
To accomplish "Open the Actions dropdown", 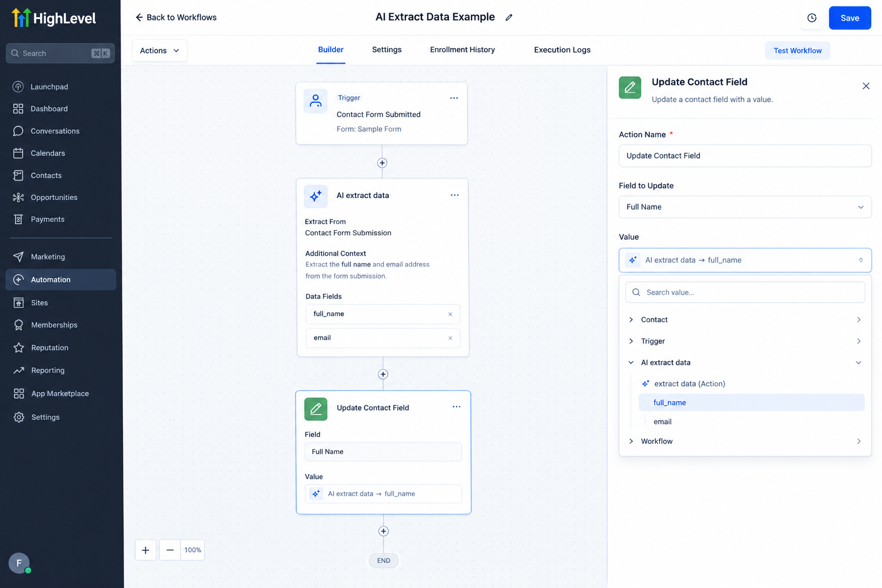I will click(160, 51).
